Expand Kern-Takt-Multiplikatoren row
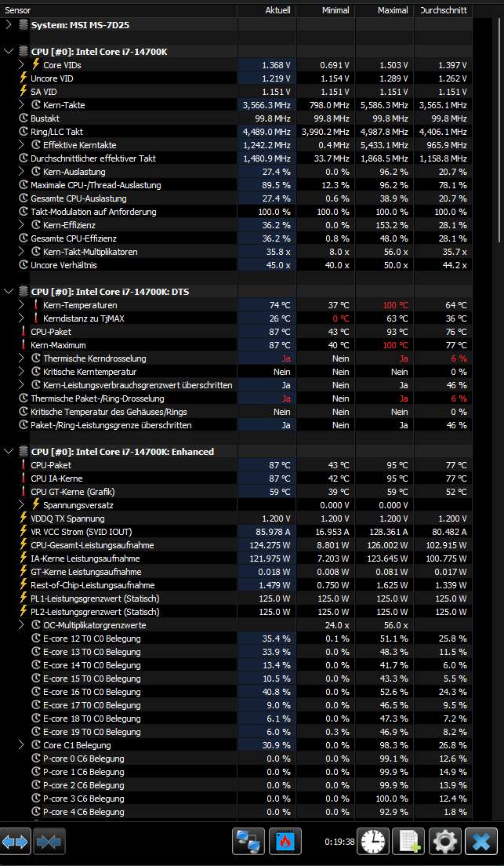This screenshot has width=504, height=866. [x=21, y=252]
